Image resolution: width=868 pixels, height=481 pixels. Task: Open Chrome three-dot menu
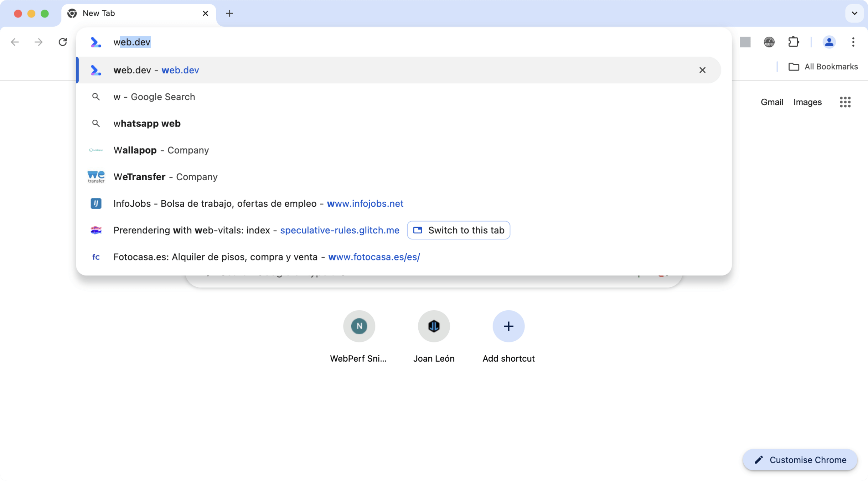coord(853,42)
